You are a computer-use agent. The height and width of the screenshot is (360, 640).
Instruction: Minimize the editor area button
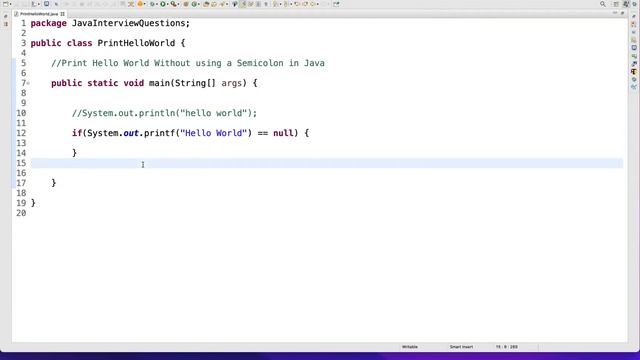coord(615,13)
